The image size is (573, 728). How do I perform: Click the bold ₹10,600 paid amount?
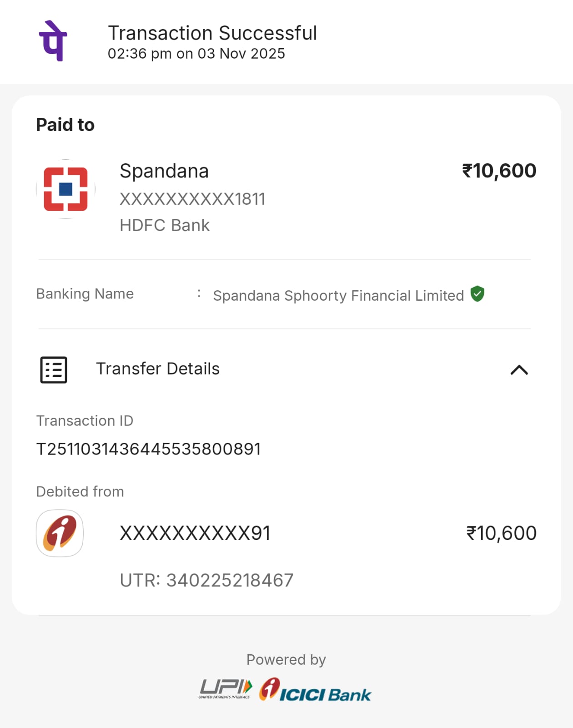[x=499, y=171]
